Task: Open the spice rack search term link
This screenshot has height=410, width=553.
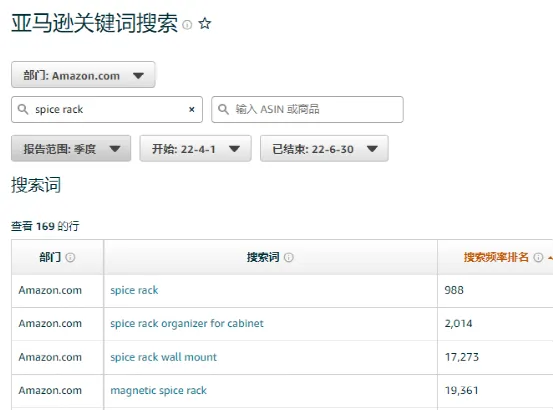Action: pyautogui.click(x=134, y=290)
